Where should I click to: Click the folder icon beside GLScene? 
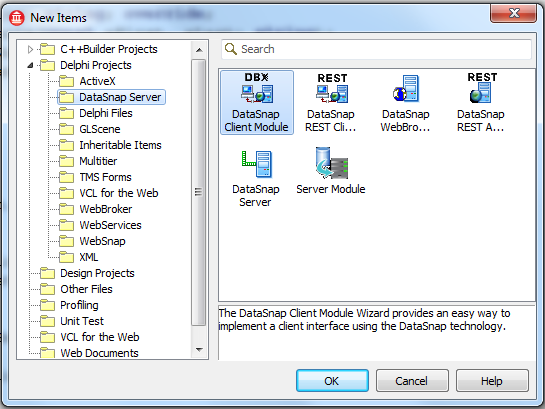pyautogui.click(x=66, y=129)
